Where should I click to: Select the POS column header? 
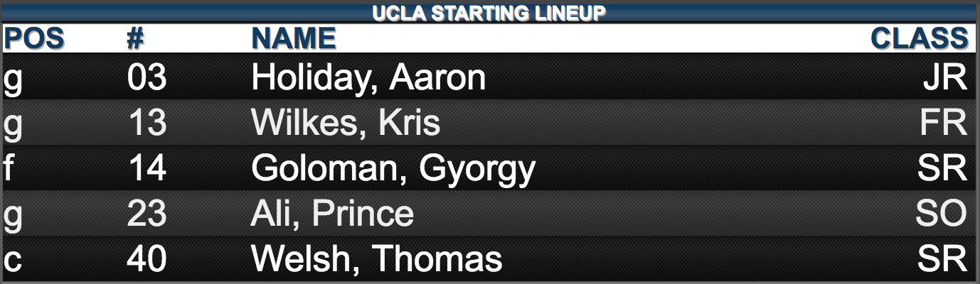tap(34, 39)
